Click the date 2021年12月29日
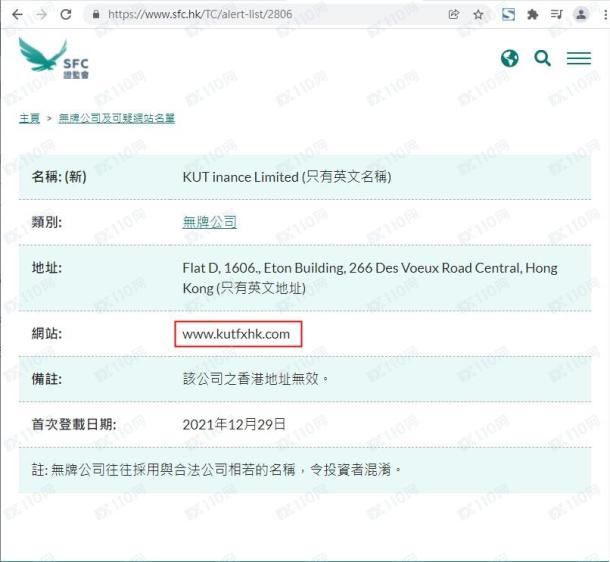610x562 pixels. tap(234, 424)
